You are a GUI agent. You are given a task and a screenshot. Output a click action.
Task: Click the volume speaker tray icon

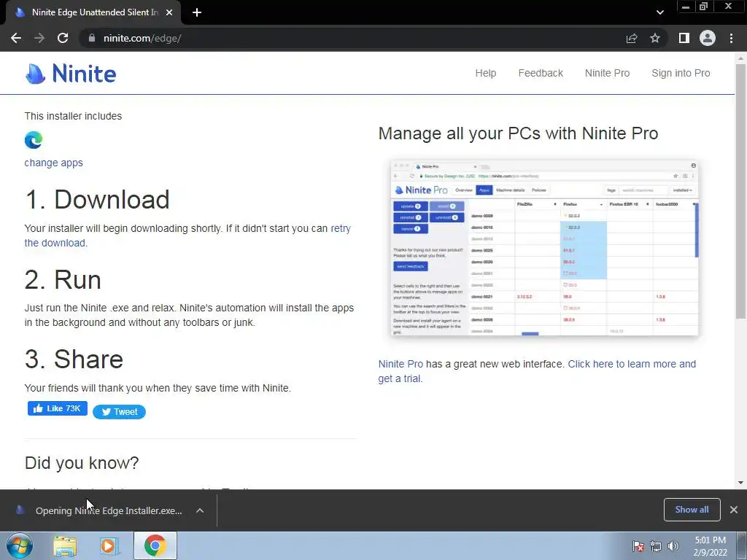[x=673, y=546]
